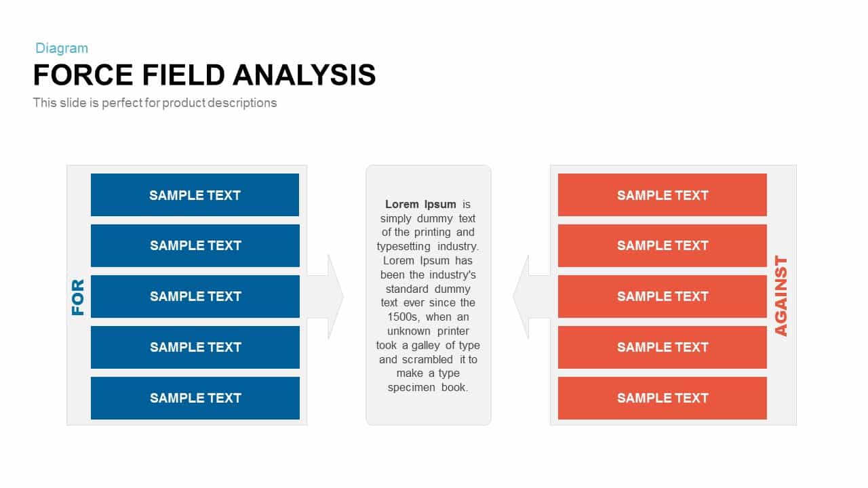
Task: Select the fourth blue SAMPLE TEXT box
Action: (195, 347)
